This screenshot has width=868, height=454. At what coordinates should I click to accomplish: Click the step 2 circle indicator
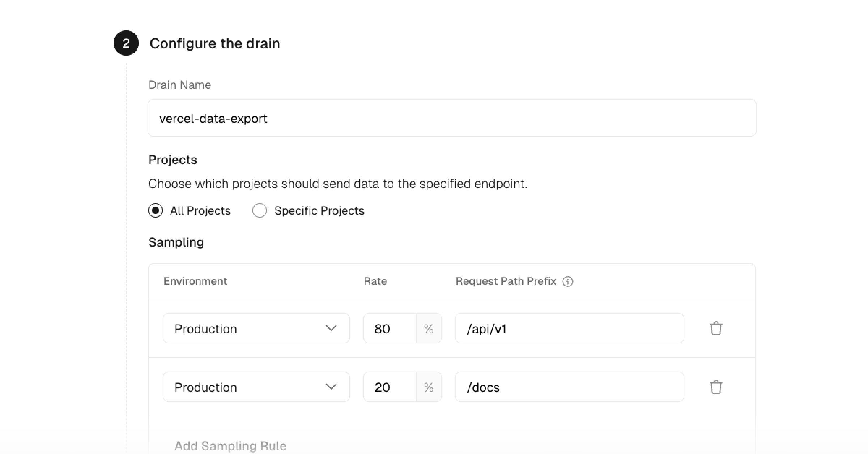tap(125, 43)
